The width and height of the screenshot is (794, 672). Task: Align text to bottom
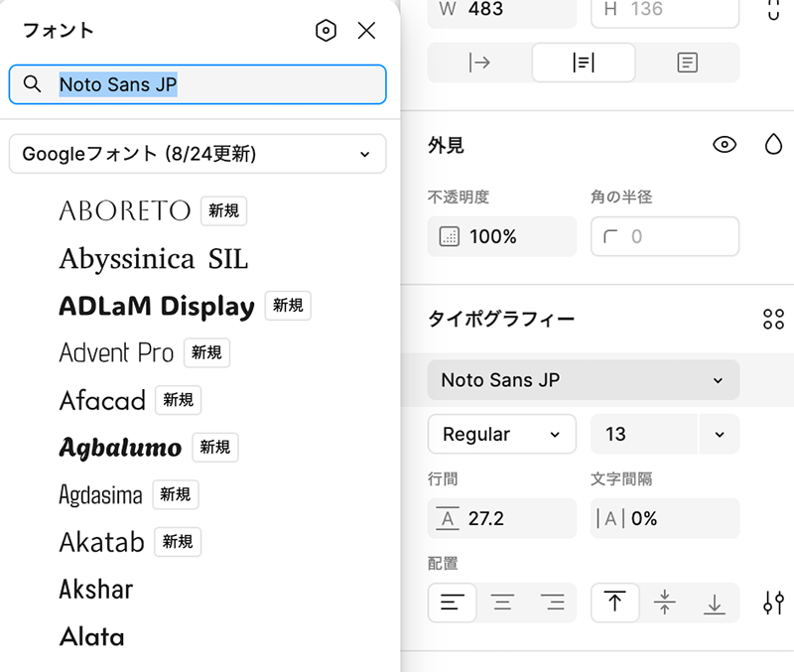tap(715, 603)
